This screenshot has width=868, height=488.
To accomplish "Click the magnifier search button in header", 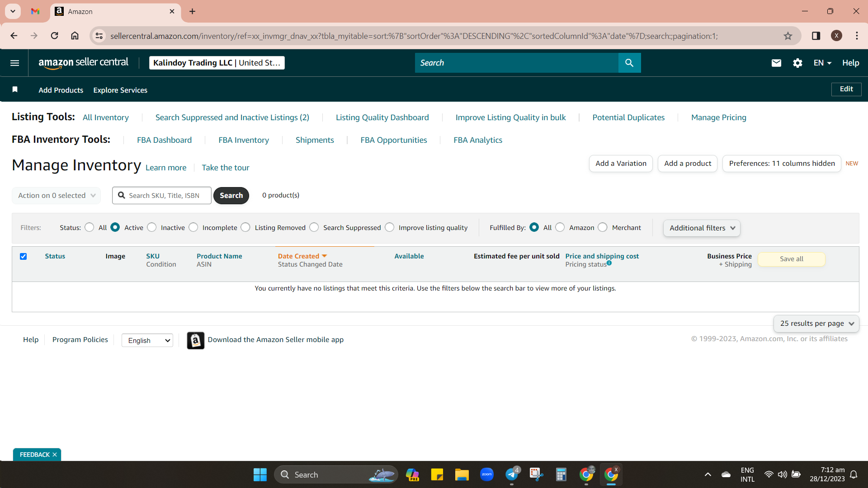I will tap(629, 63).
